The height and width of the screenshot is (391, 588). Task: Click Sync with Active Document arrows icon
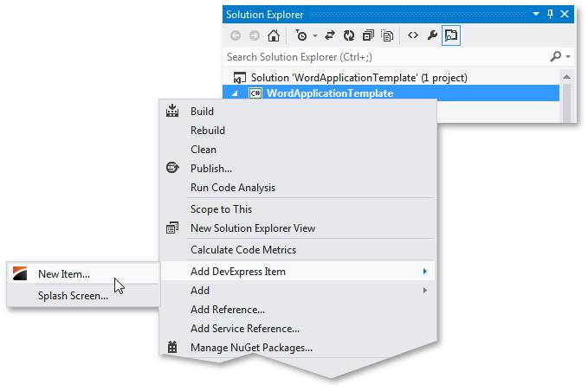(x=329, y=35)
